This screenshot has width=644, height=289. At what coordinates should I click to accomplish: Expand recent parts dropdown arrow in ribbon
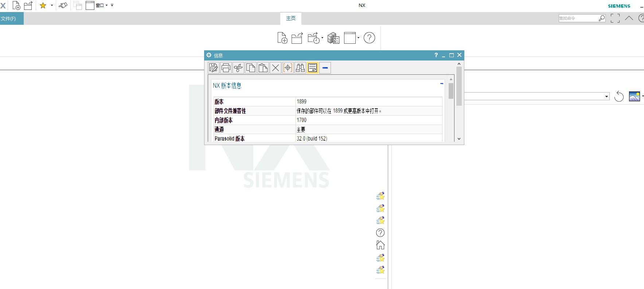pos(322,38)
